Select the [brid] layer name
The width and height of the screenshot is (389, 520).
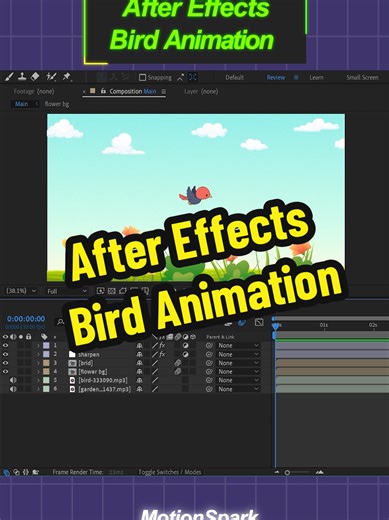click(85, 363)
